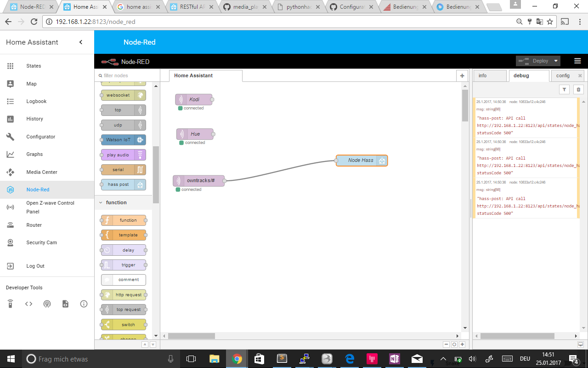Clear debug messages with the trash icon

coord(577,89)
